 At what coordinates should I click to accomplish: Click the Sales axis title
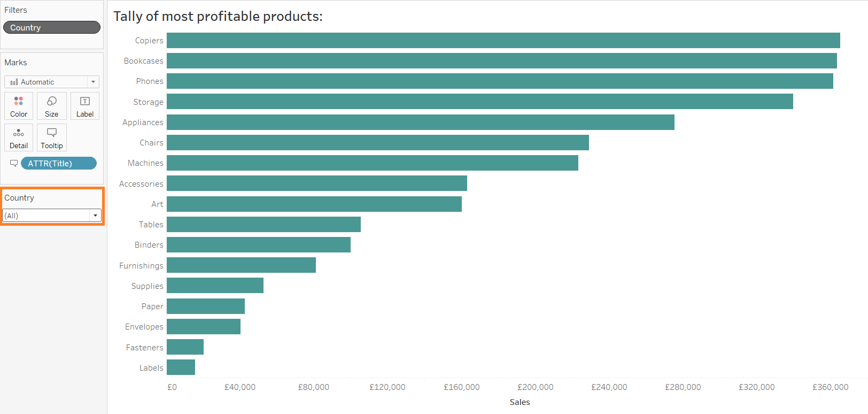tap(520, 402)
